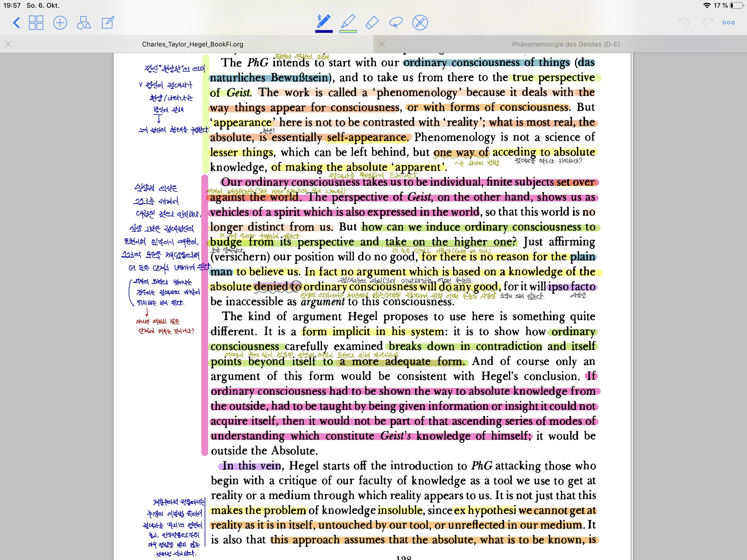
Task: Undo the last stroke
Action: point(684,23)
